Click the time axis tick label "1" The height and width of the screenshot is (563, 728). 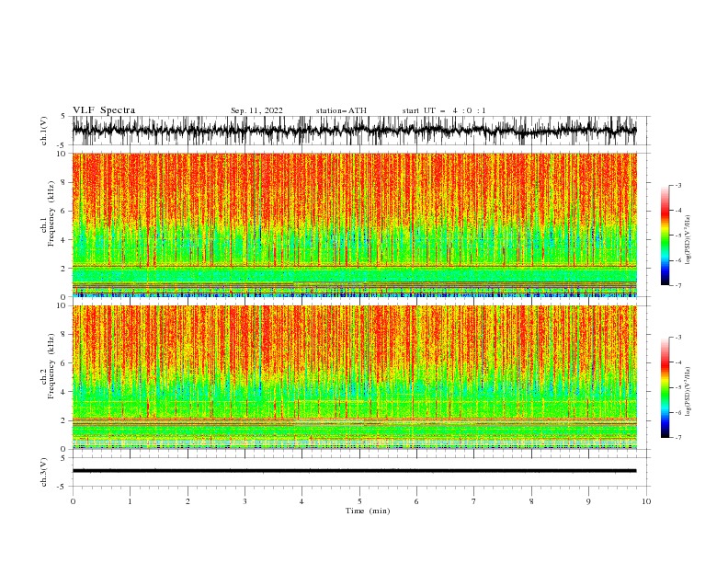pyautogui.click(x=130, y=501)
